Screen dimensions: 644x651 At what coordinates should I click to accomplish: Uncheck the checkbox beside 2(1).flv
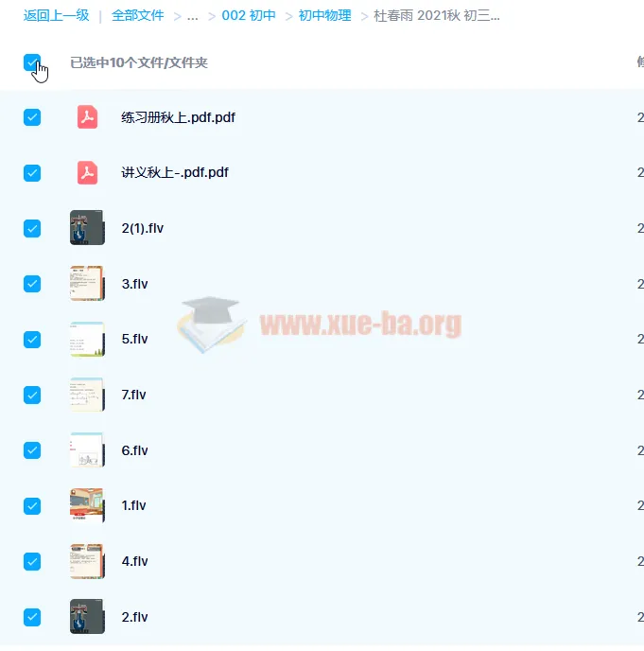tap(32, 228)
